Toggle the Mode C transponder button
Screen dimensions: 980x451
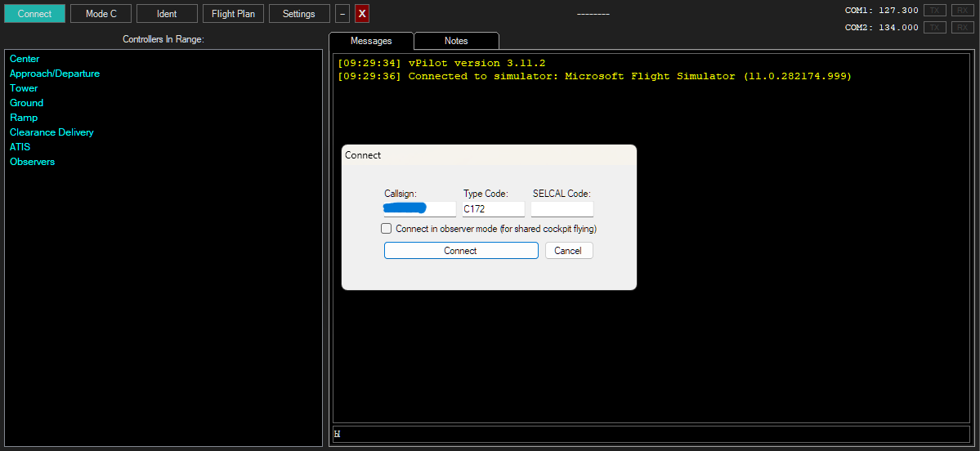click(x=101, y=14)
